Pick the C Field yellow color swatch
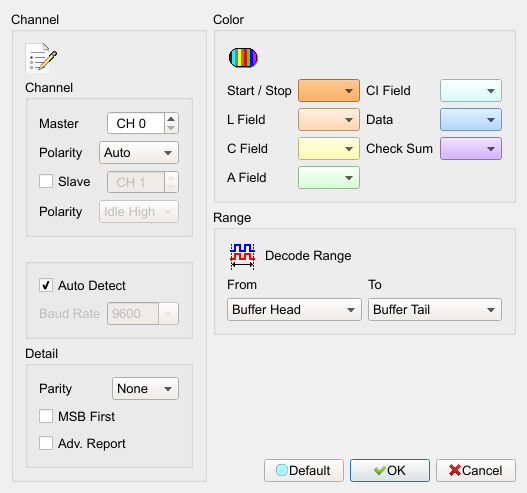527x493 pixels. (329, 149)
